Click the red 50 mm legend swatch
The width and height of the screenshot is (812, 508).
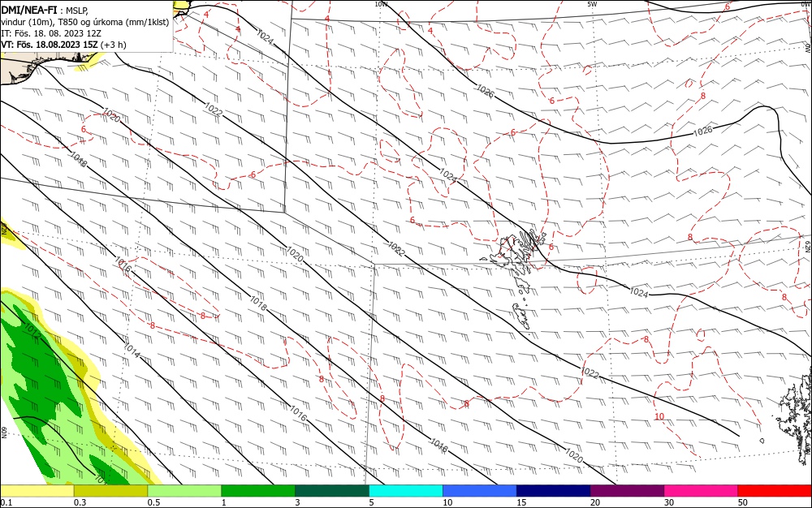pos(775,490)
